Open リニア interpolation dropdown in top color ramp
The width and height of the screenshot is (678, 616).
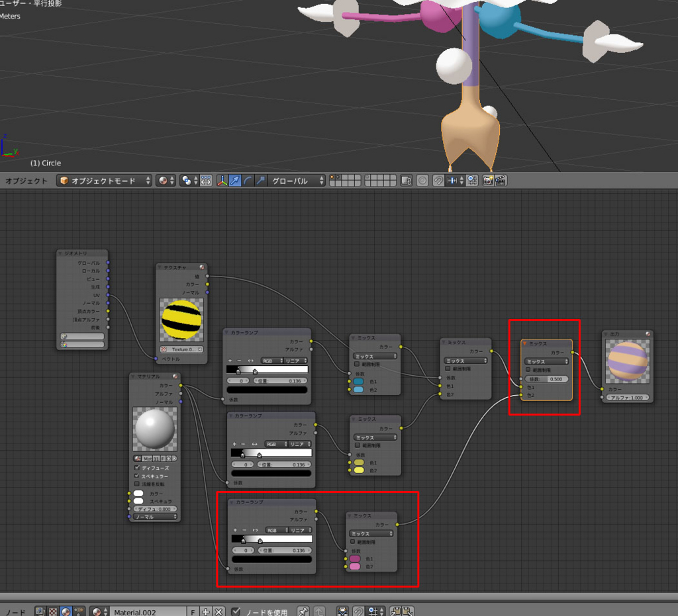click(x=296, y=361)
